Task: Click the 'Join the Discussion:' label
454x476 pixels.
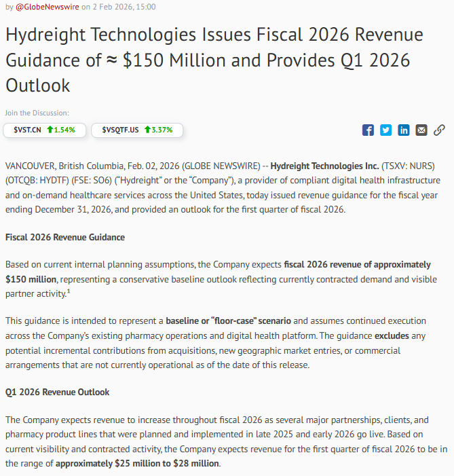Action: (x=37, y=113)
